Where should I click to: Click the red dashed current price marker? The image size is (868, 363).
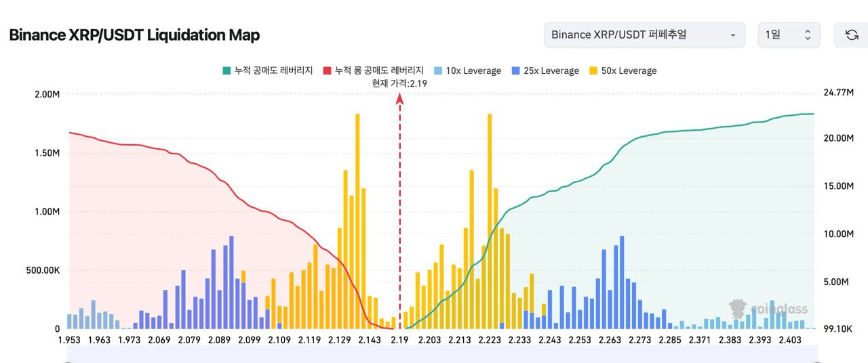400,210
